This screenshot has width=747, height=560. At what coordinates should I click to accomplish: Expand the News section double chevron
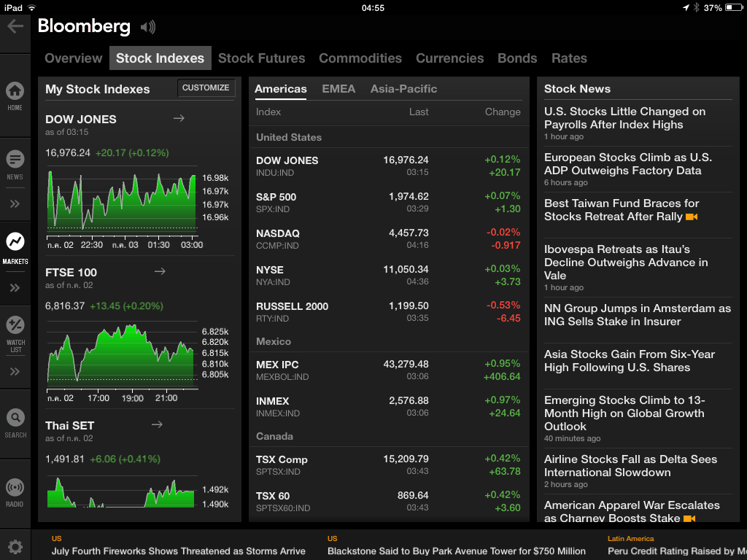15,204
